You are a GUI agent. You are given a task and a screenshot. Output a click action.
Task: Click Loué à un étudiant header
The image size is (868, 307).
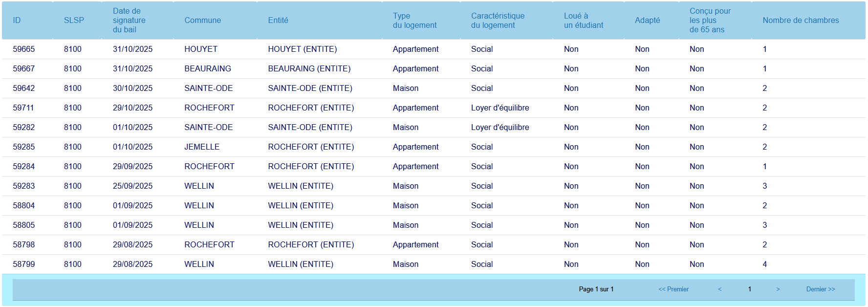[583, 21]
